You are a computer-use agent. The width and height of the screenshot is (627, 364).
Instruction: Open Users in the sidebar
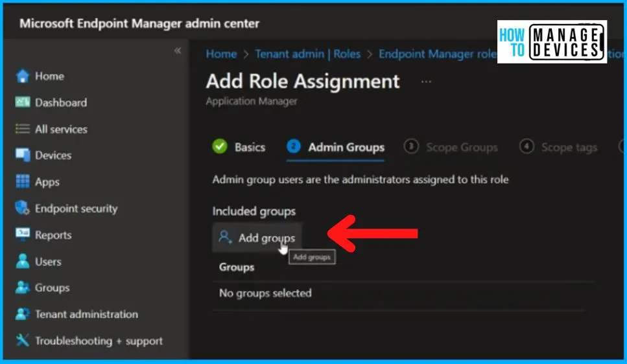click(48, 262)
